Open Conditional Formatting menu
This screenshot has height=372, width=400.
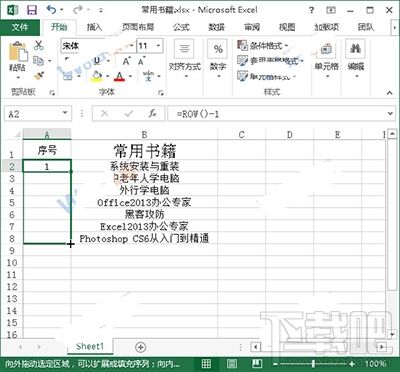(x=263, y=46)
